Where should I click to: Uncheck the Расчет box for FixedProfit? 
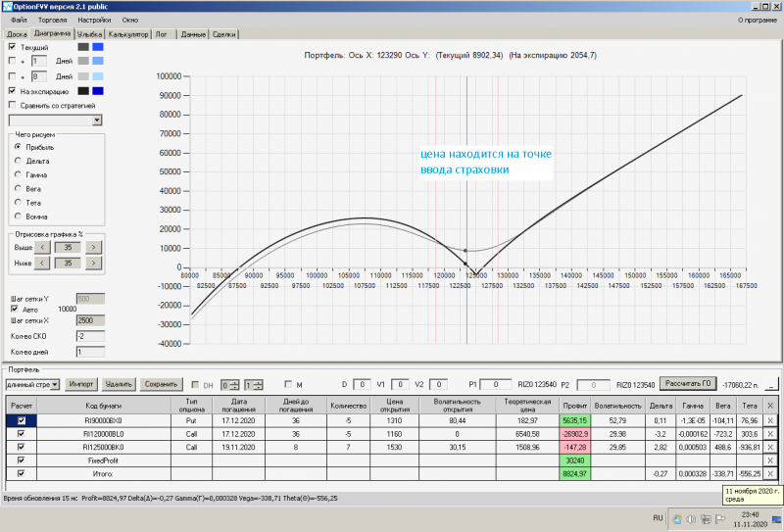[21, 460]
